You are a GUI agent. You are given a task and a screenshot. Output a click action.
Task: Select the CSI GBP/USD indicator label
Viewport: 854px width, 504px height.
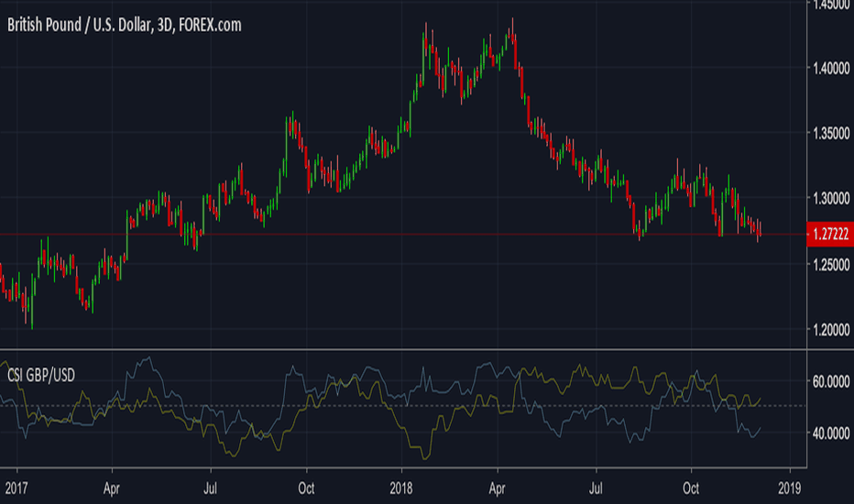41,376
